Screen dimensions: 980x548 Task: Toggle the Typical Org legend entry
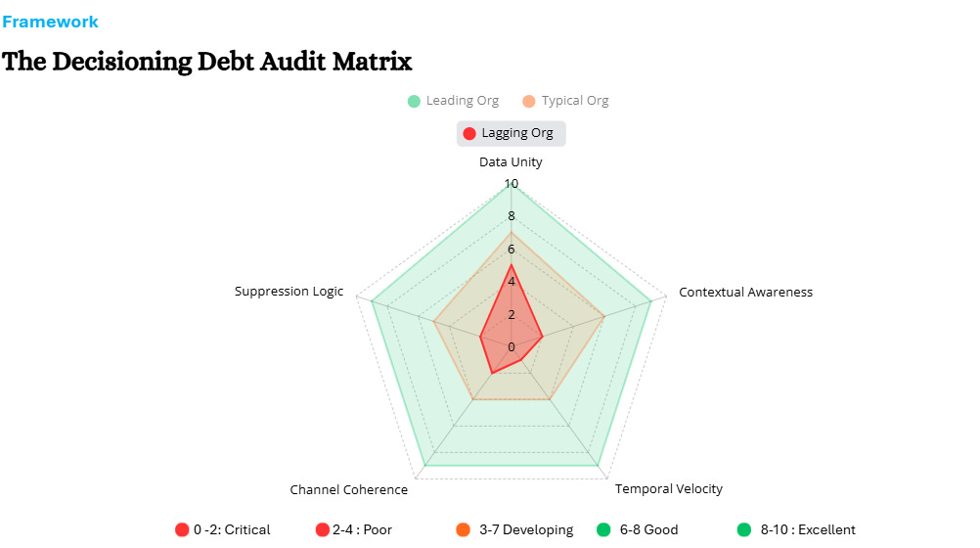[x=565, y=101]
